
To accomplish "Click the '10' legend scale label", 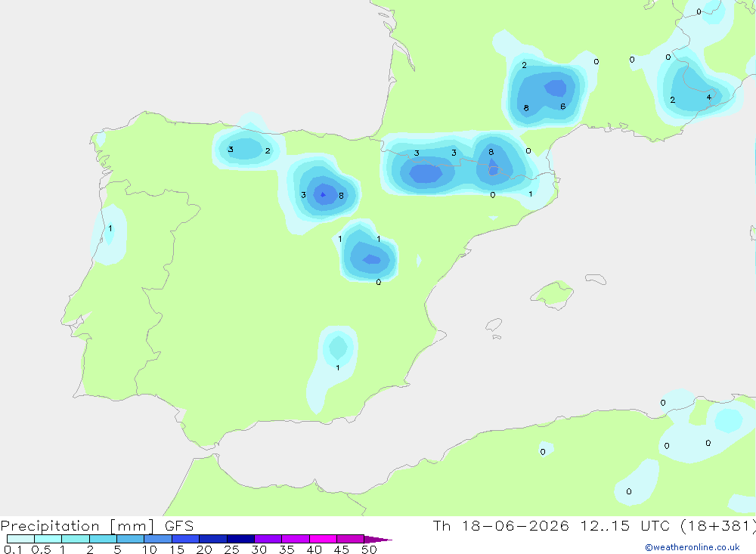I will (149, 549).
